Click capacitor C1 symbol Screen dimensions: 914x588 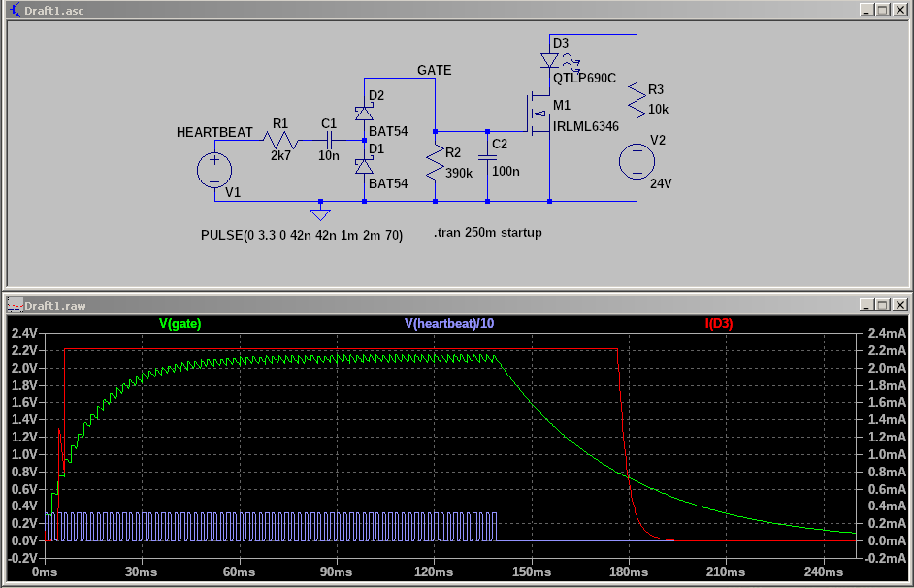click(x=329, y=141)
